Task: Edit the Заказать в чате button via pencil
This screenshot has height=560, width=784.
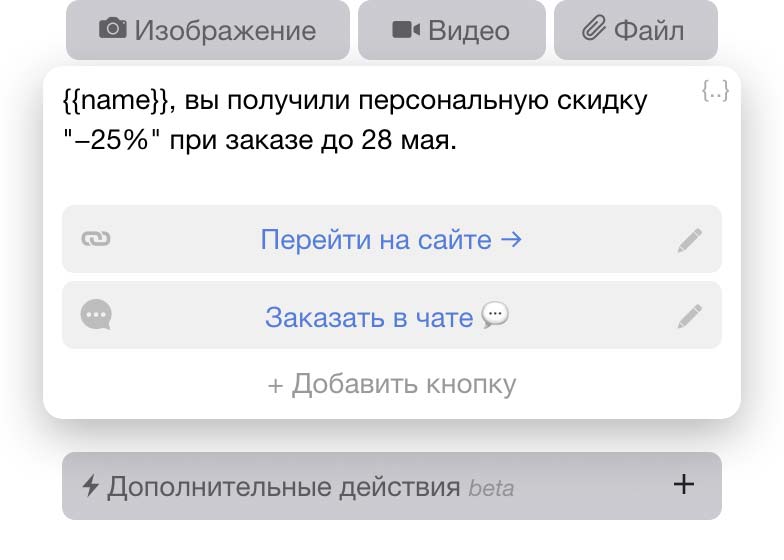Action: point(689,317)
